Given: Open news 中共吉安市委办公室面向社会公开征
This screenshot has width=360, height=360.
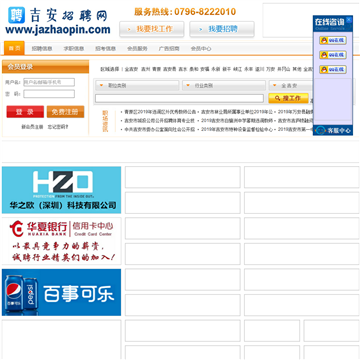Looking at the screenshot, I should pyautogui.click(x=159, y=129).
